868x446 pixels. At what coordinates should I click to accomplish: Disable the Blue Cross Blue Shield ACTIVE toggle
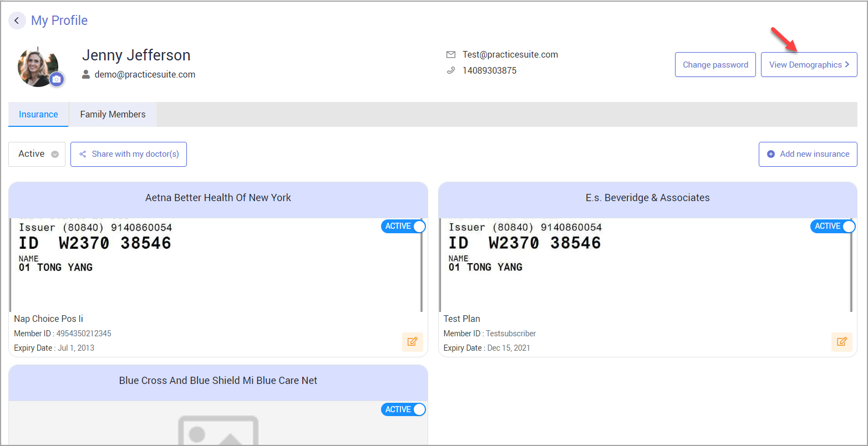pos(403,409)
